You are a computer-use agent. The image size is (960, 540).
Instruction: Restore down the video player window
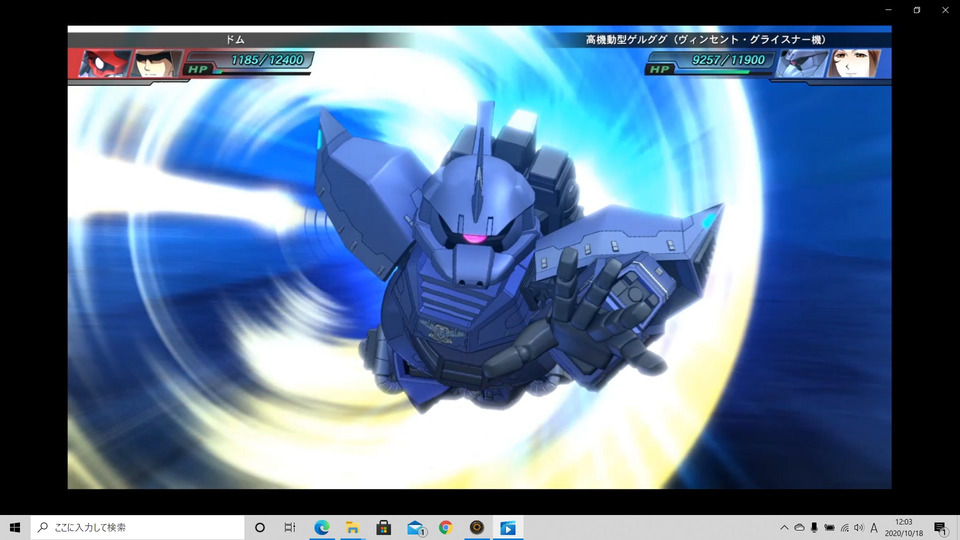pyautogui.click(x=917, y=10)
